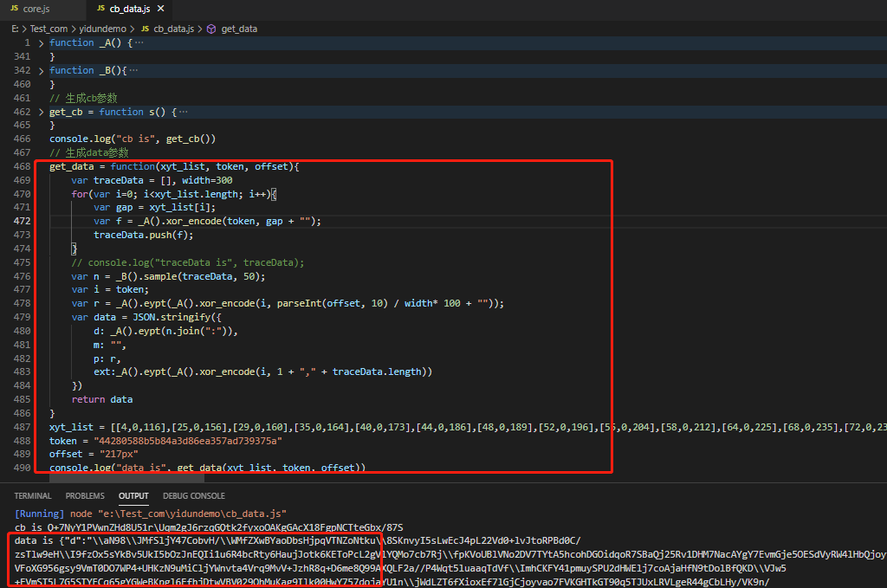887x588 pixels.
Task: Unfold the ellipsis after function _A() {
Action: click(139, 43)
